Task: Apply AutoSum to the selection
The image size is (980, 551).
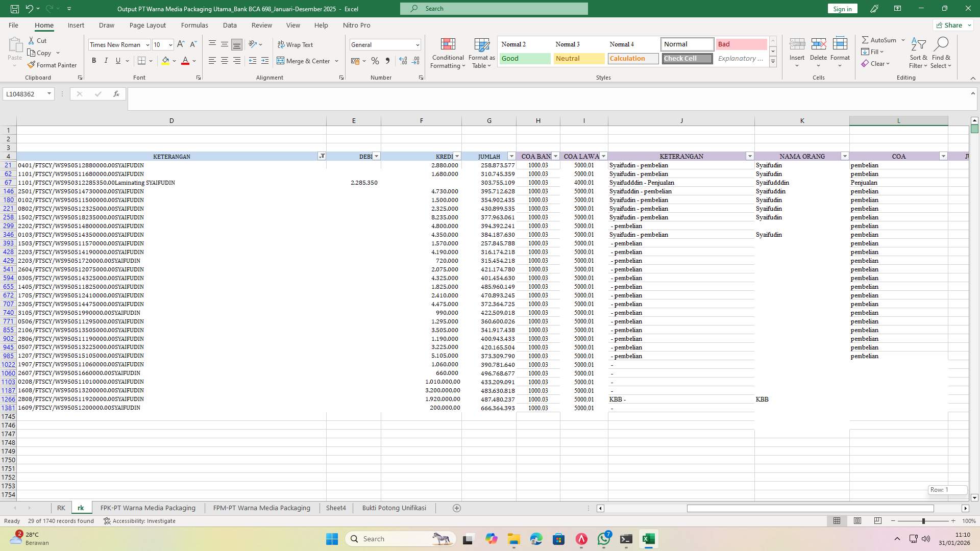Action: [x=879, y=39]
